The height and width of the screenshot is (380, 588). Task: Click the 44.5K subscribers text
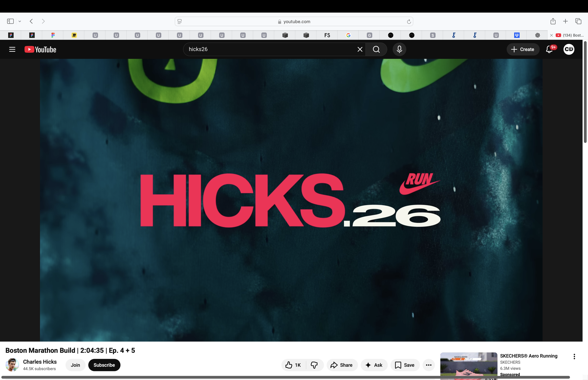click(40, 369)
